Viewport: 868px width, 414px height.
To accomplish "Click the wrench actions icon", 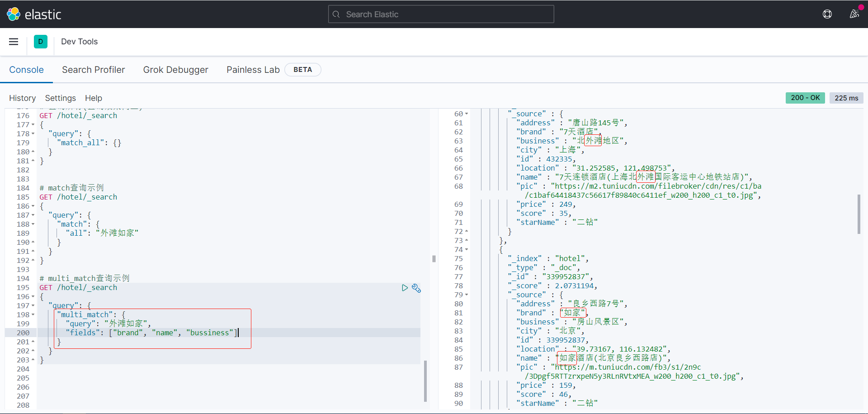I will (416, 288).
